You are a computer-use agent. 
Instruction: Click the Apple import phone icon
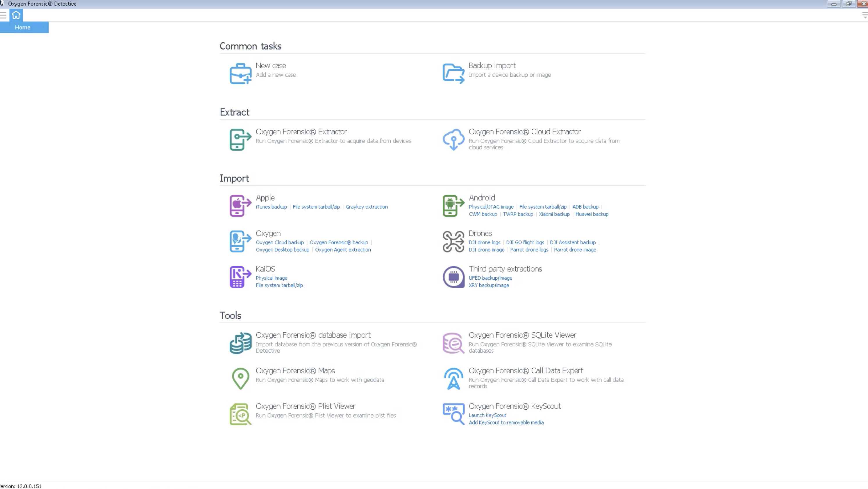(x=240, y=206)
